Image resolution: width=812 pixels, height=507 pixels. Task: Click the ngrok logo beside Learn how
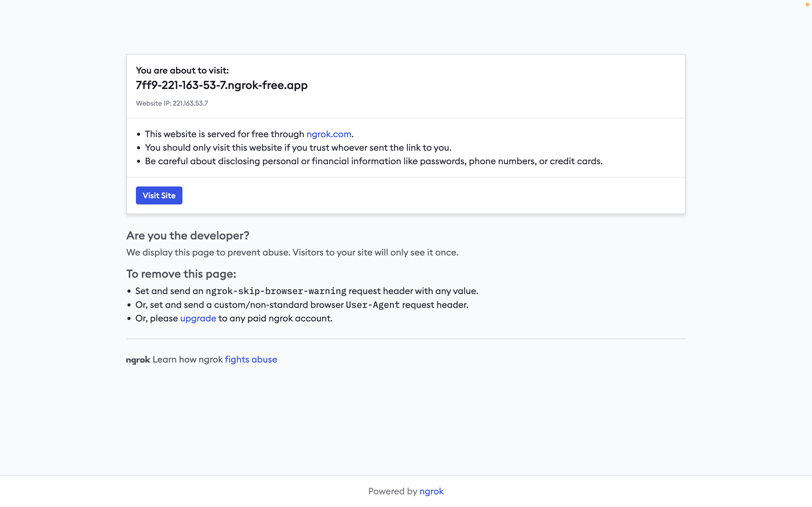[138, 360]
